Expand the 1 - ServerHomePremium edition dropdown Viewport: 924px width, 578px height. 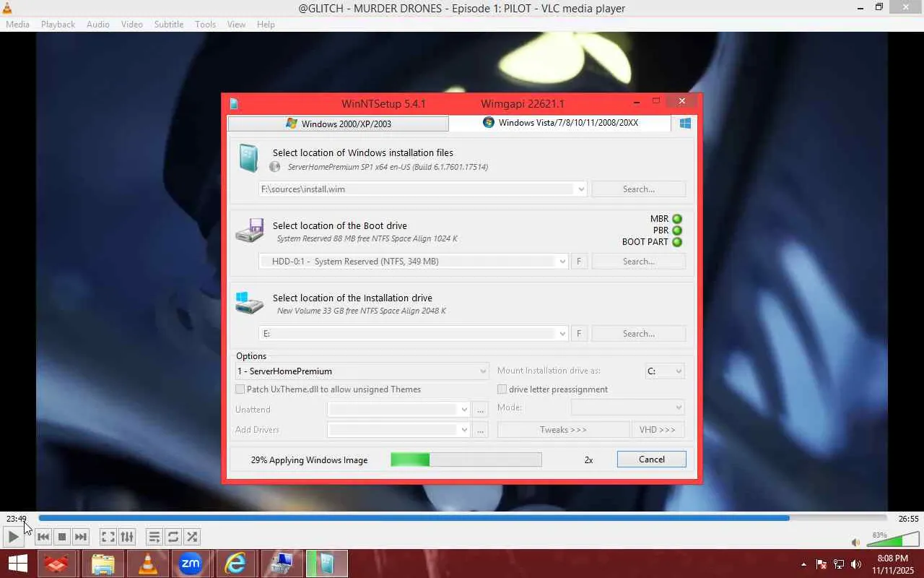pyautogui.click(x=483, y=371)
